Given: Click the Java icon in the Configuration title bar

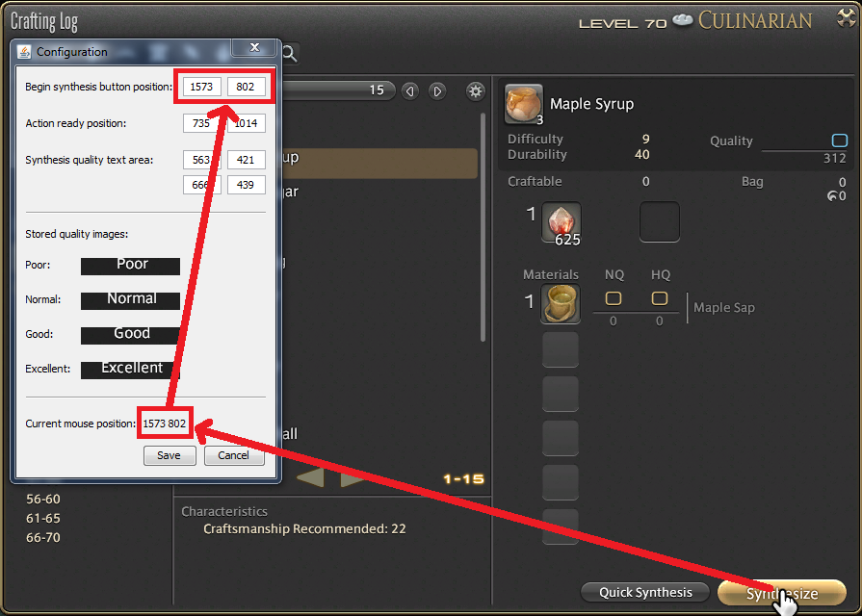Looking at the screenshot, I should [24, 52].
